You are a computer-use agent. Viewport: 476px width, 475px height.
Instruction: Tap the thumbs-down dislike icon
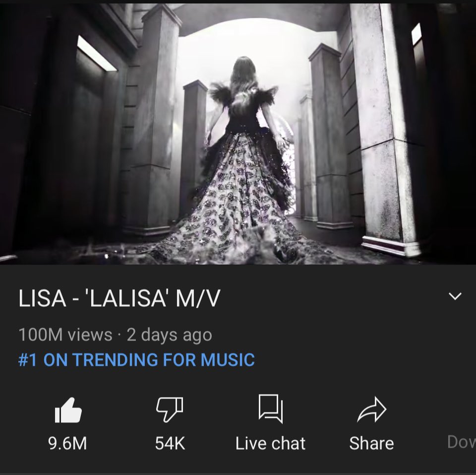point(170,409)
